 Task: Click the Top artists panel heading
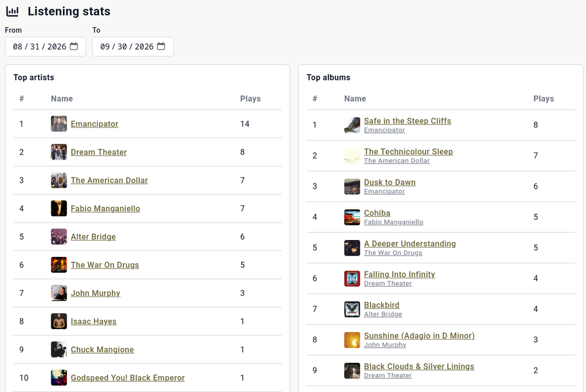pyautogui.click(x=34, y=77)
